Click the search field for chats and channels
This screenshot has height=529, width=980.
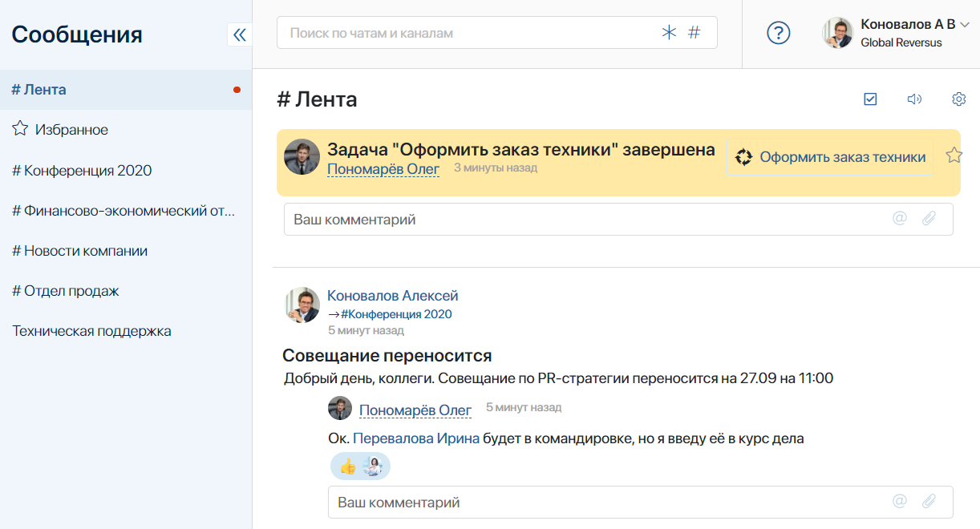pyautogui.click(x=497, y=33)
